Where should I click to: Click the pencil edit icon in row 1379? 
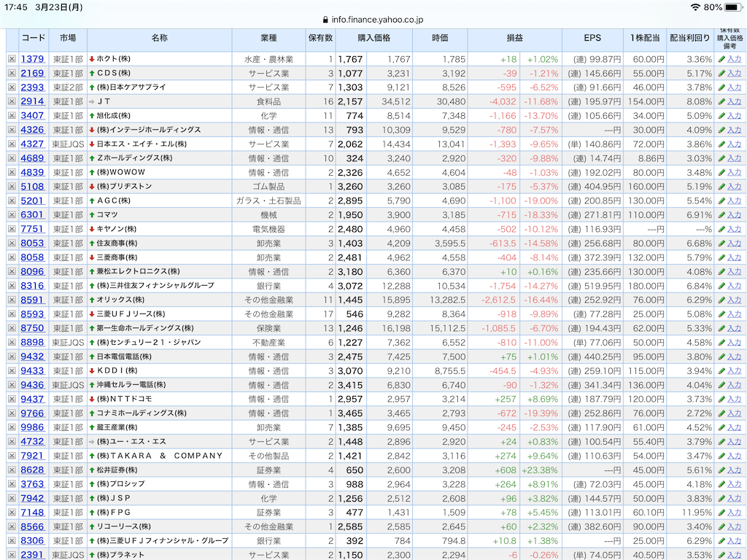coord(721,59)
